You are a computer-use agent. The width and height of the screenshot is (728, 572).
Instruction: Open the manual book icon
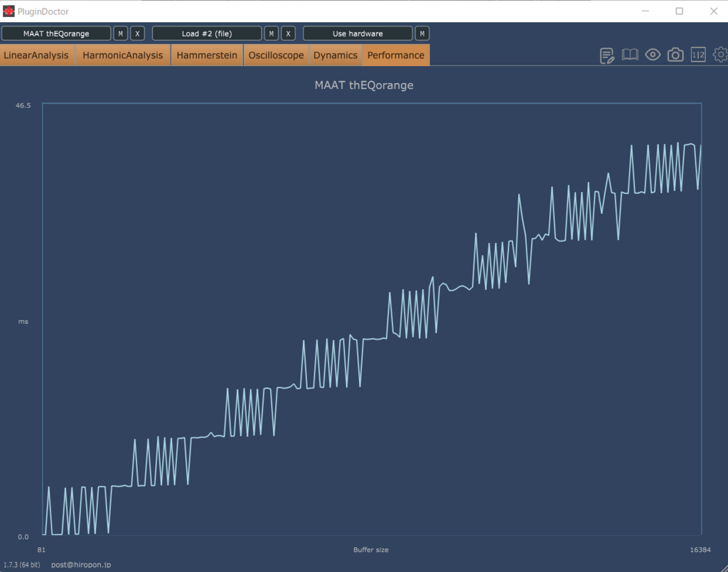pyautogui.click(x=630, y=55)
